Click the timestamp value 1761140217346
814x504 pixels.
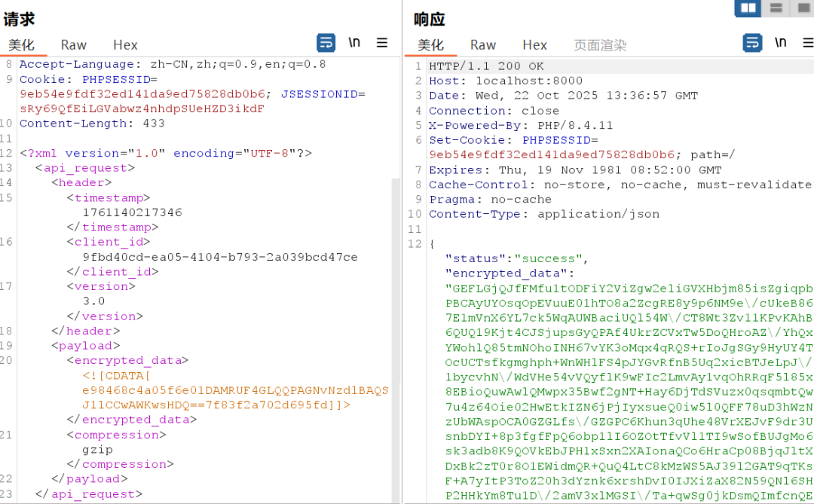133,212
